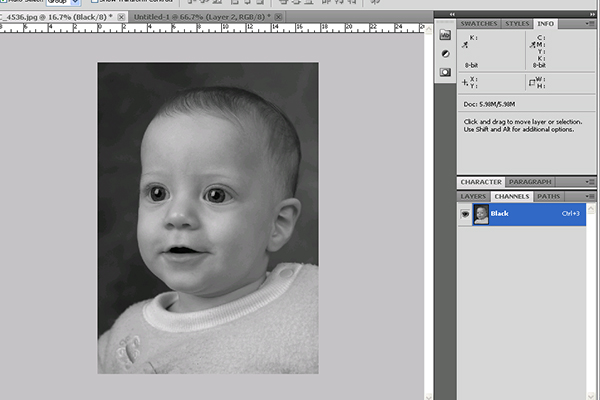This screenshot has width=600, height=400.
Task: Switch to the Swatches tab
Action: click(478, 22)
